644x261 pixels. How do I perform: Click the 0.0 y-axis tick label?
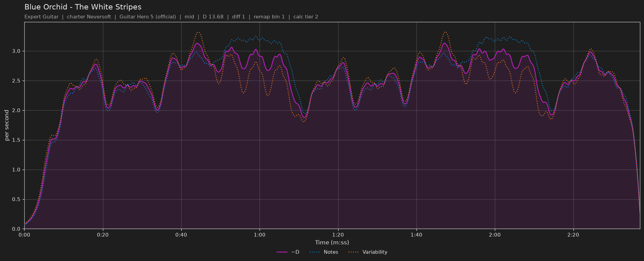tap(16, 229)
